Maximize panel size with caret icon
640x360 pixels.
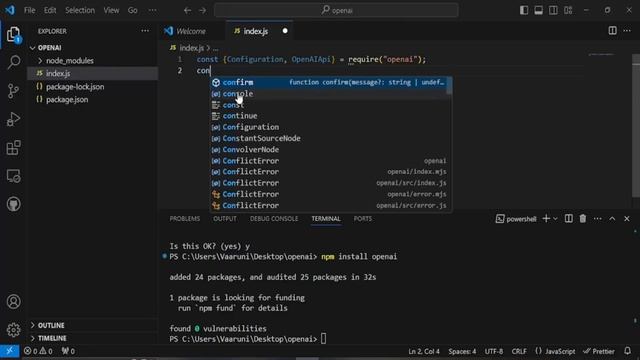[x=612, y=219]
